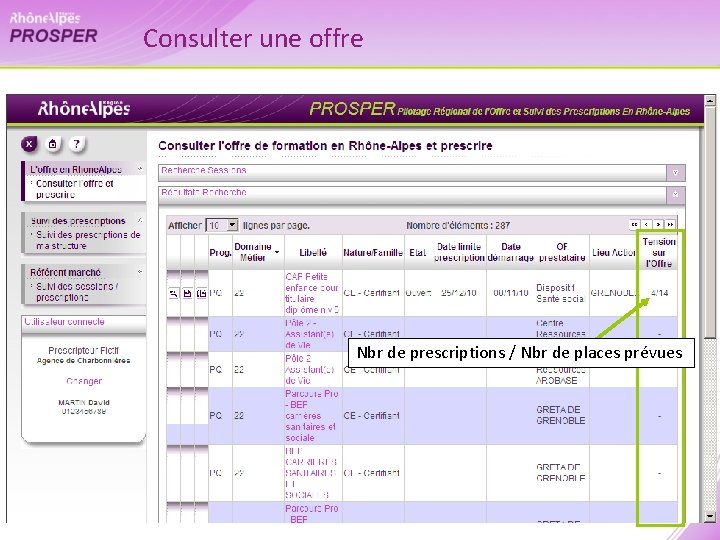720x540 pixels.
Task: Jump to the last results page
Action: tap(670, 225)
